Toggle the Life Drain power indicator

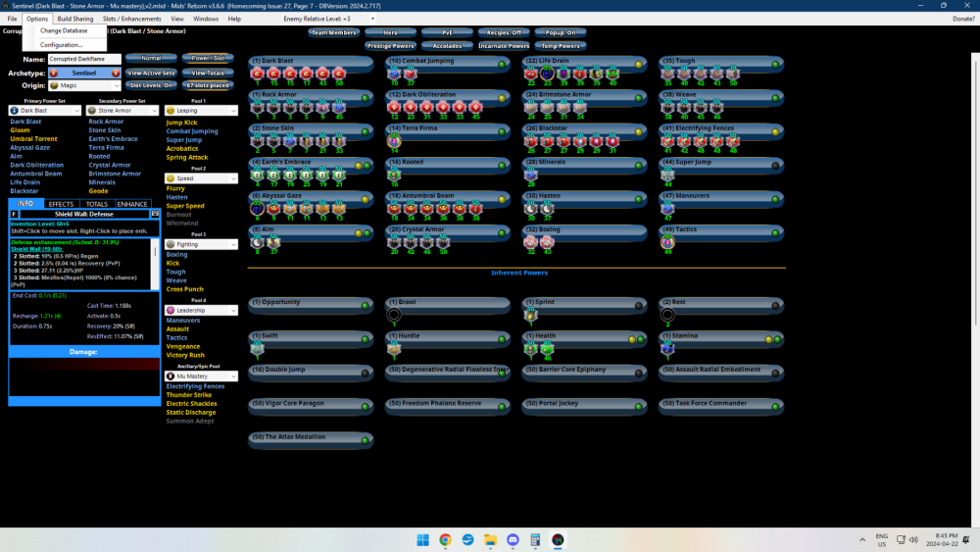[639, 65]
